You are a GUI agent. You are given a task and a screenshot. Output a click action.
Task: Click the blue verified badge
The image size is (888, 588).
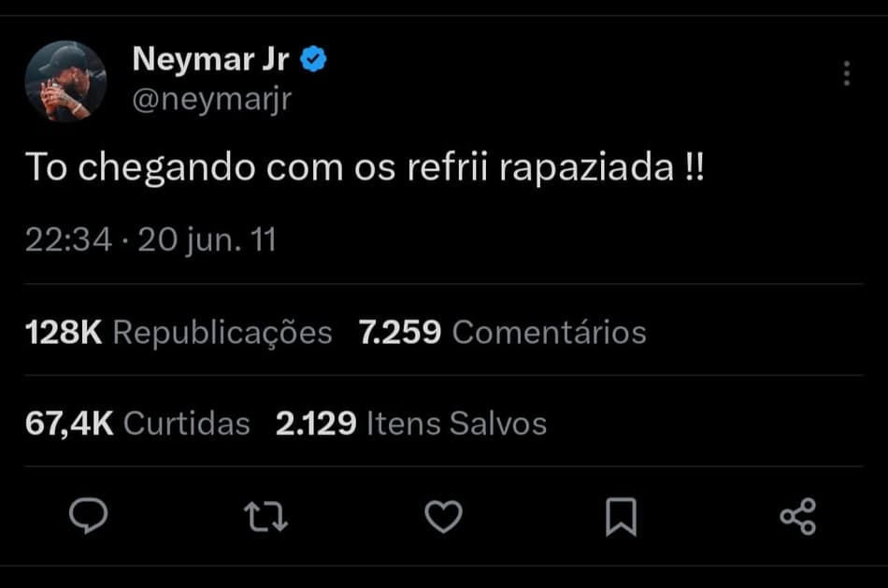pyautogui.click(x=314, y=61)
